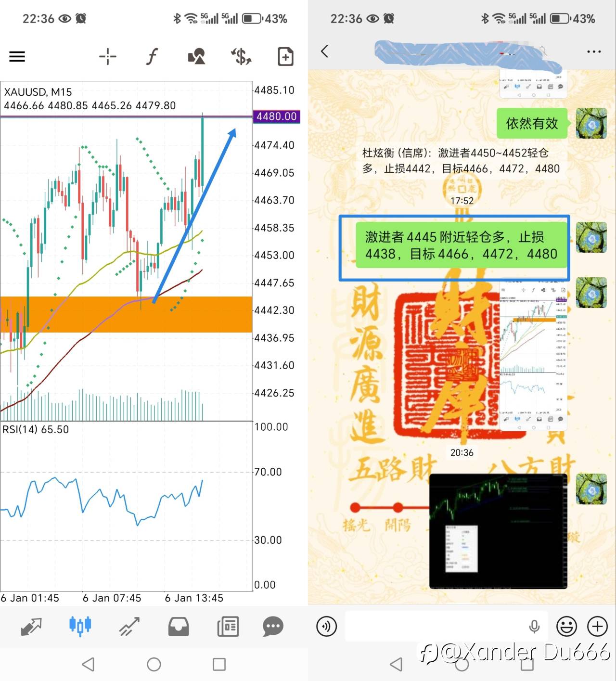The image size is (616, 681).
Task: Open the dark trading chart image
Action: tap(498, 531)
